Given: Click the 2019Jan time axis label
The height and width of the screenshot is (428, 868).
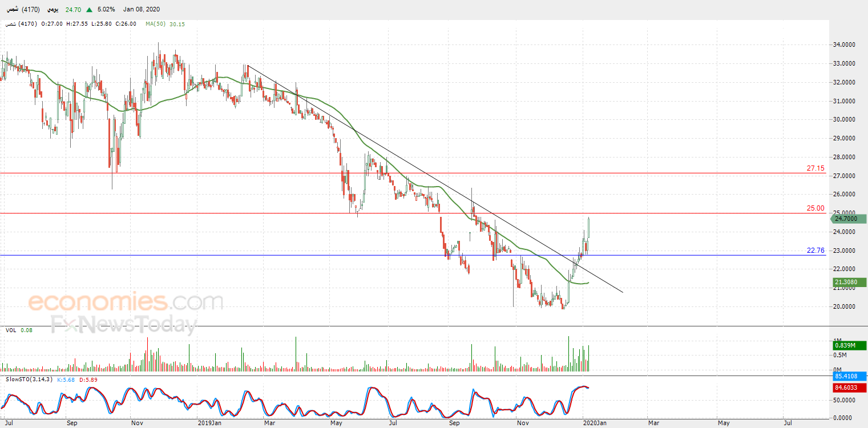Looking at the screenshot, I should [209, 423].
